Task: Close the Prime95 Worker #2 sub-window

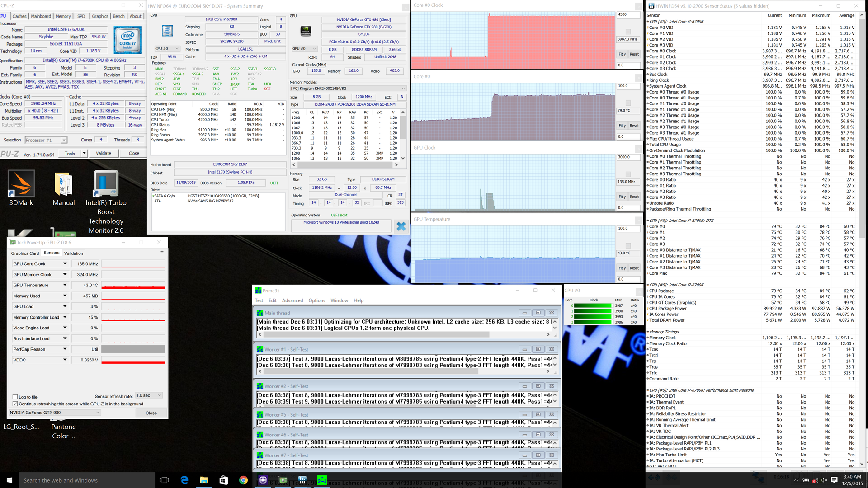Action: 552,386
